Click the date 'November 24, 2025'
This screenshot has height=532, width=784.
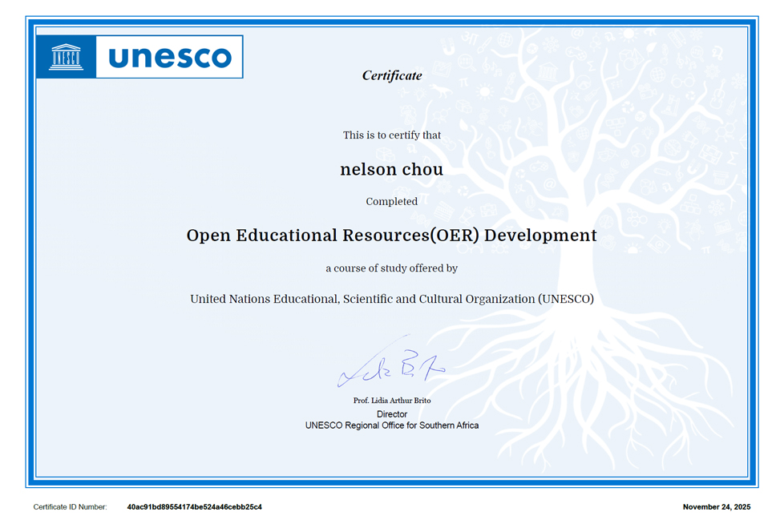(x=716, y=507)
